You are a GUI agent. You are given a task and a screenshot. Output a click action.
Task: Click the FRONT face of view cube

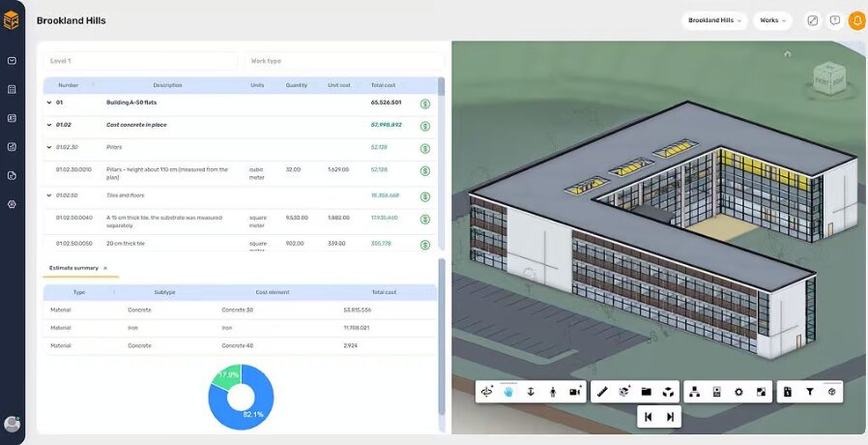pos(825,80)
